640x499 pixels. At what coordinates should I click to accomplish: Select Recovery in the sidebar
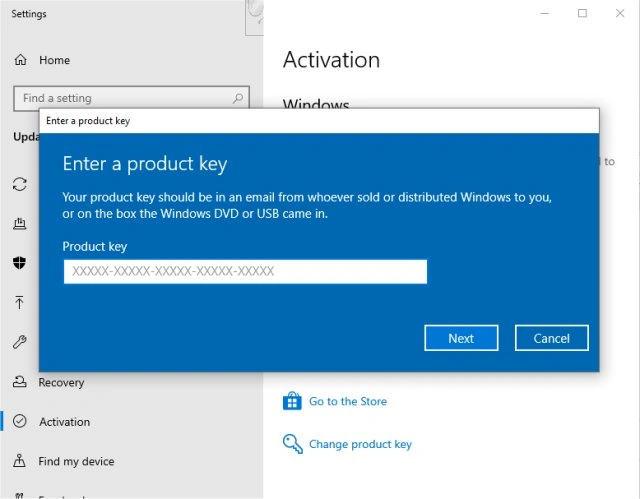click(61, 382)
